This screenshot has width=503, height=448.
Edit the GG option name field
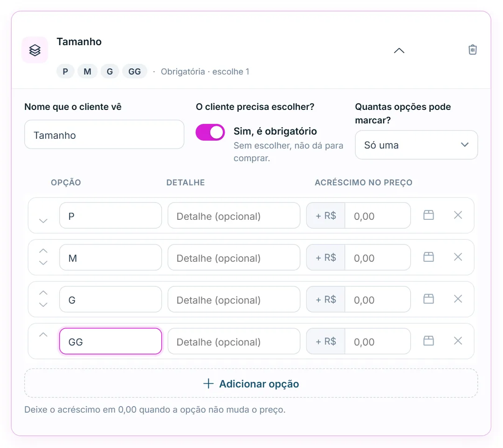coord(110,341)
